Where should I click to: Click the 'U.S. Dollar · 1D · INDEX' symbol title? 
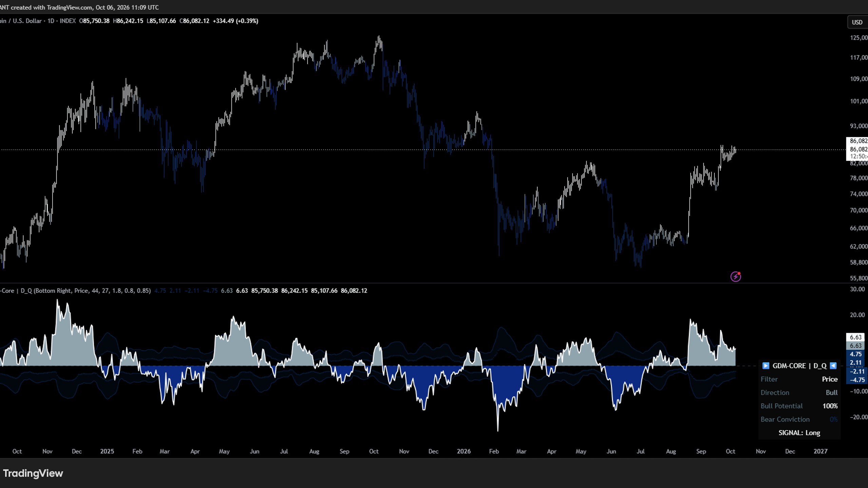[44, 21]
